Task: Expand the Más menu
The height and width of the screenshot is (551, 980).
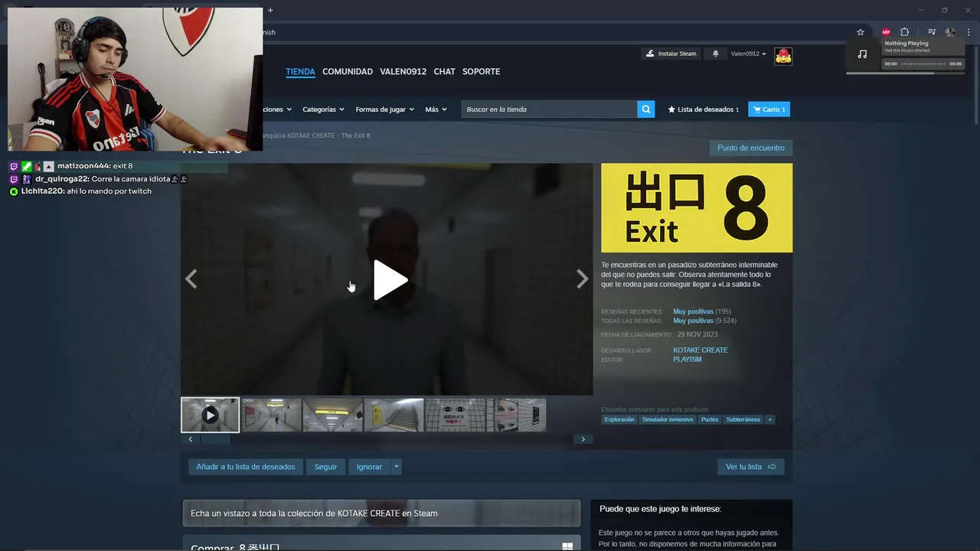Action: tap(436, 109)
